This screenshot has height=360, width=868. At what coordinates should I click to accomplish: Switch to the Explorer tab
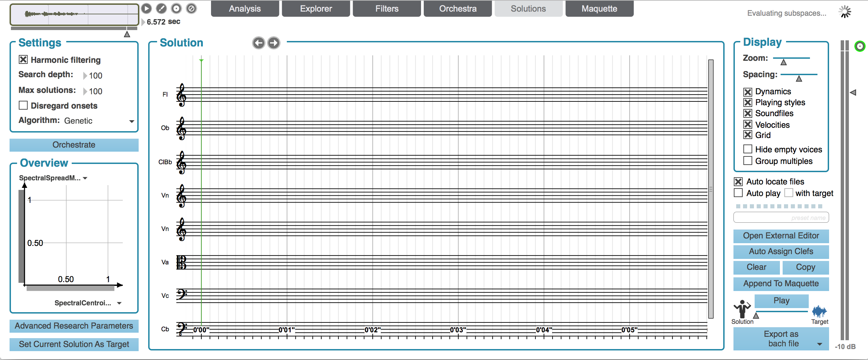click(316, 9)
